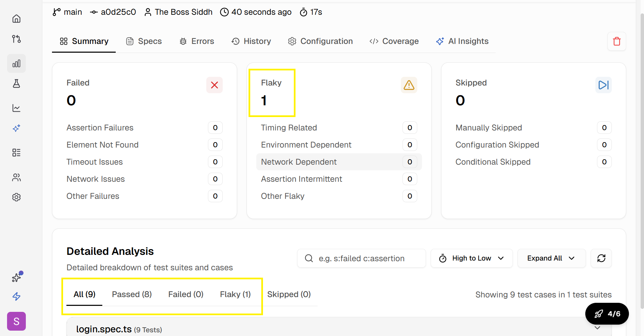Open the pull requests sidebar icon
This screenshot has width=644, height=336.
pos(16,39)
